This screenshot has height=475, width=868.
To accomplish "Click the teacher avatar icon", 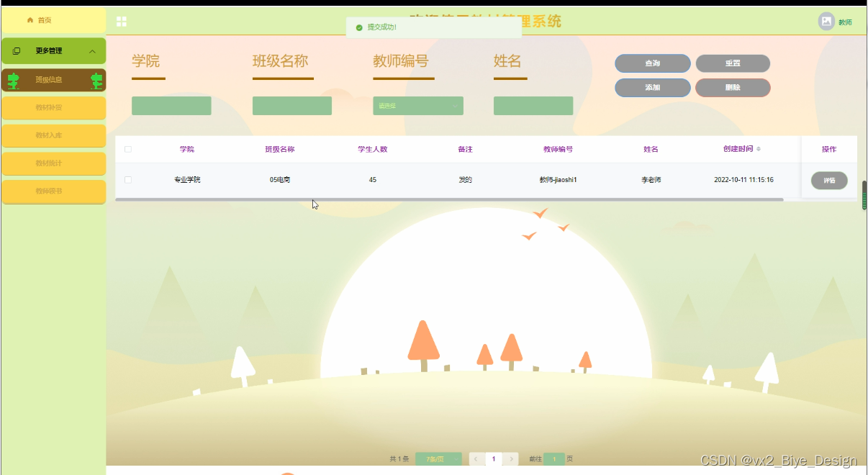I will [x=826, y=22].
